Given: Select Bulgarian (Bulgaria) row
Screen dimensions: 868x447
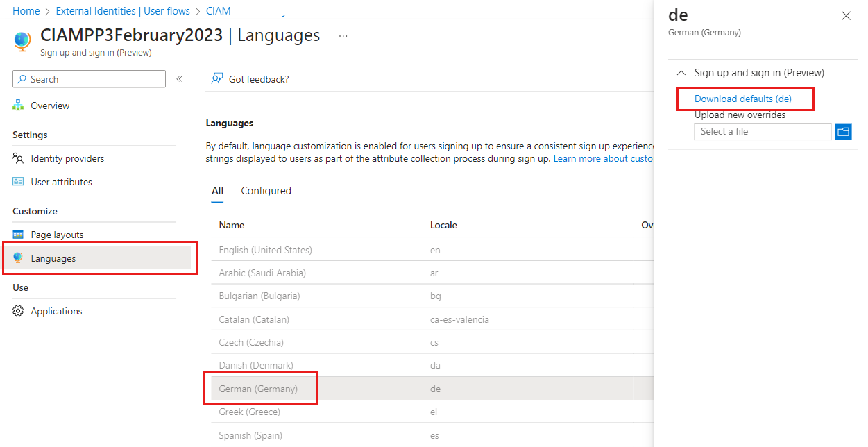Looking at the screenshot, I should (x=432, y=296).
